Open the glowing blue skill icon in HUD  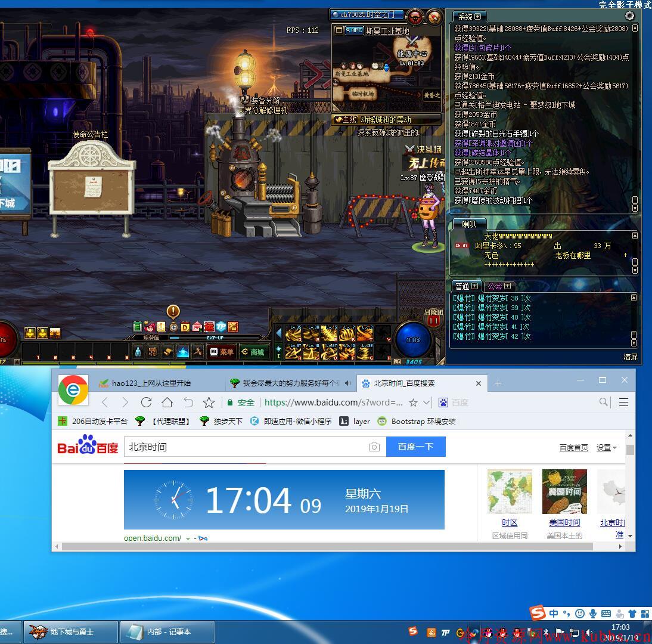click(183, 352)
